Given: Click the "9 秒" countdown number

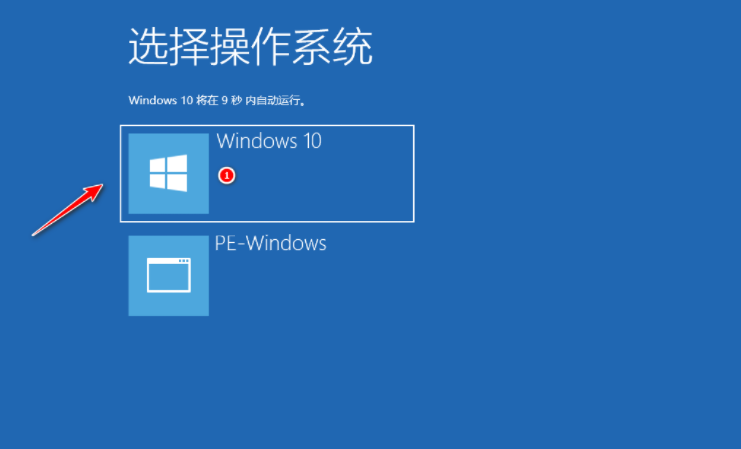Looking at the screenshot, I should tap(232, 100).
